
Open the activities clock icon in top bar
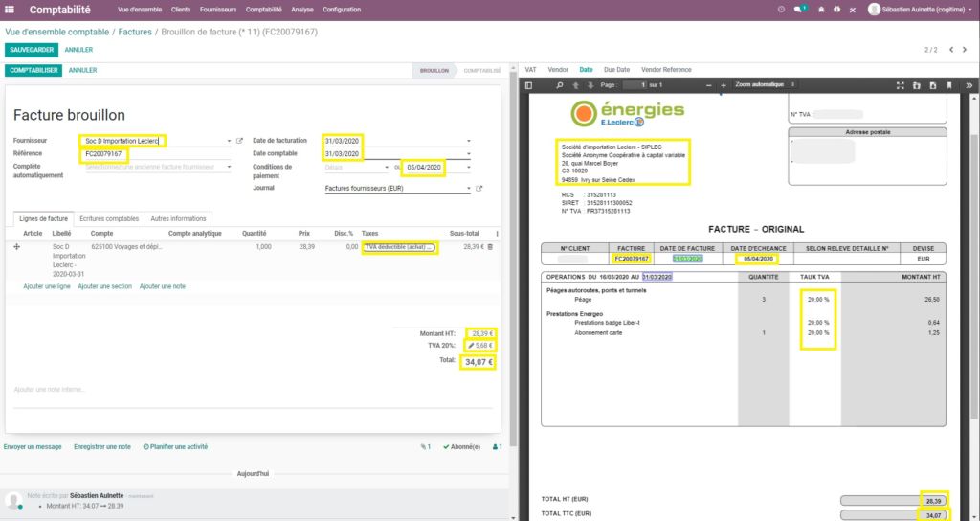click(781, 10)
